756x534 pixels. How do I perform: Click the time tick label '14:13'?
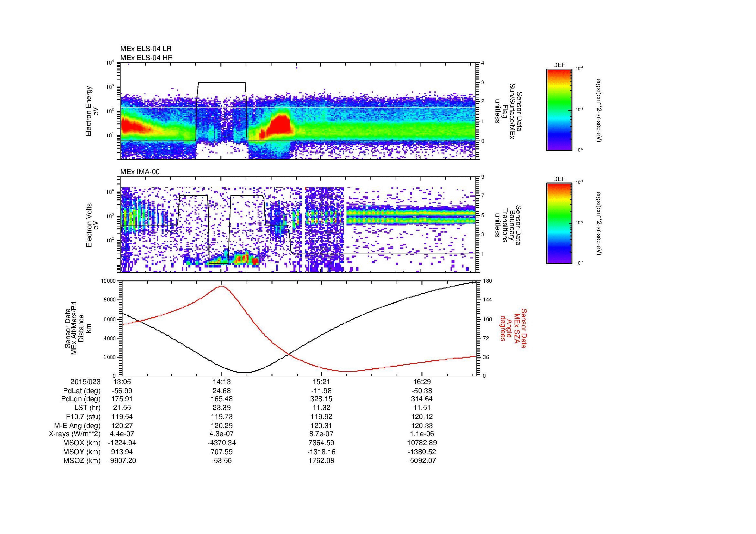coord(222,382)
